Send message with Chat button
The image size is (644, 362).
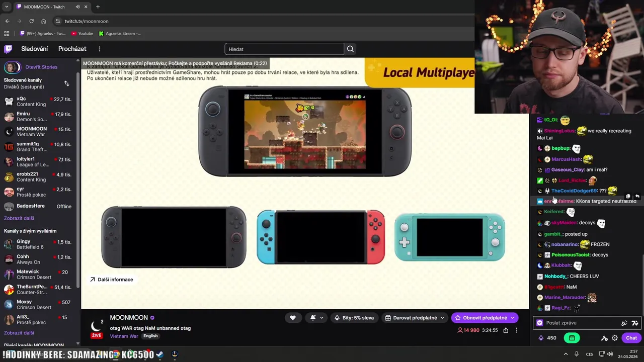click(631, 338)
